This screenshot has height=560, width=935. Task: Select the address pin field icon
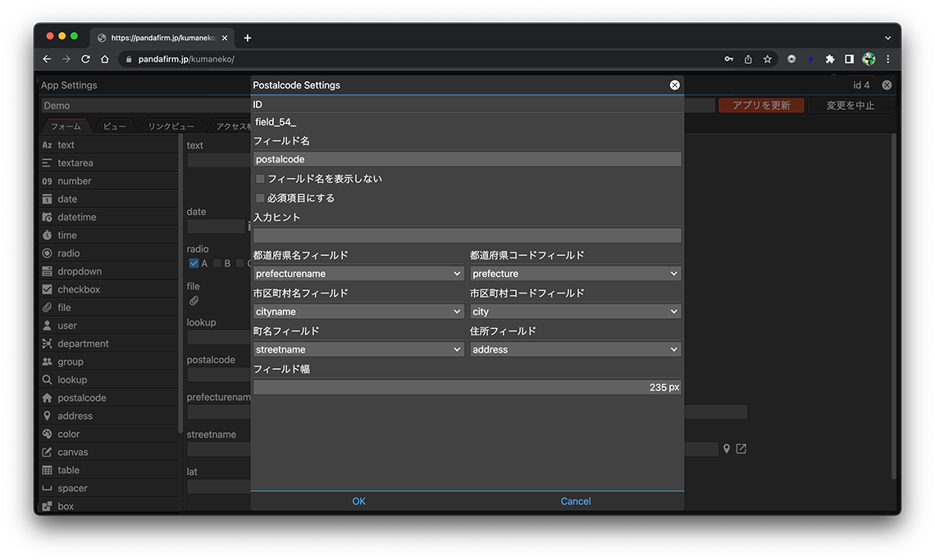(x=48, y=416)
